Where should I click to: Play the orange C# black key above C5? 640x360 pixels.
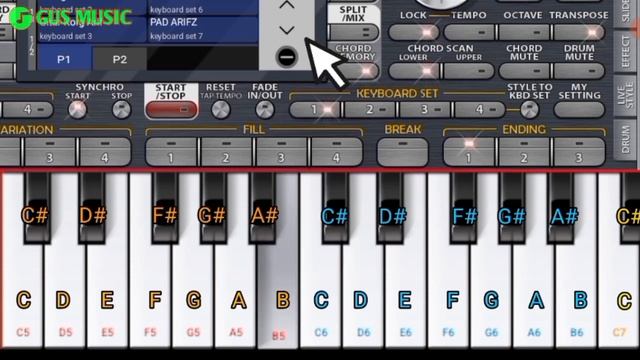[37, 208]
